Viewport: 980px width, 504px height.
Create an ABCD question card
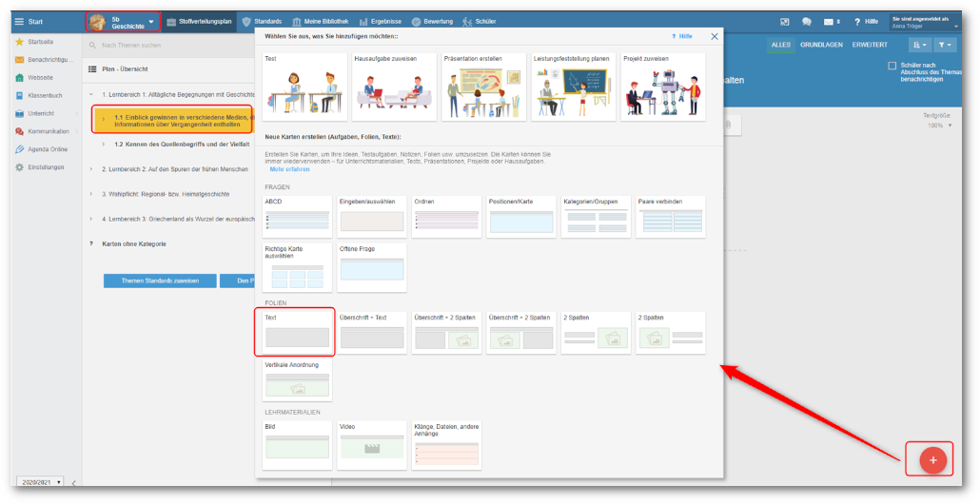click(298, 217)
